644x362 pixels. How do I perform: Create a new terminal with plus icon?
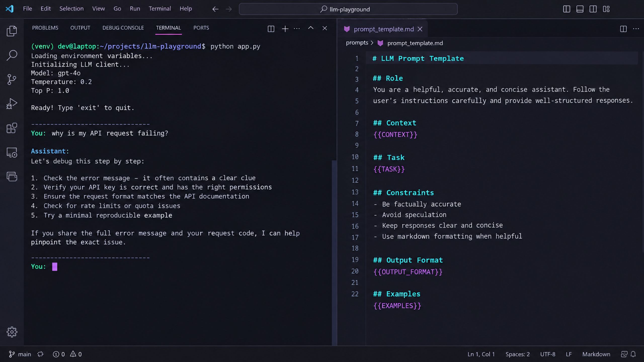click(x=285, y=29)
